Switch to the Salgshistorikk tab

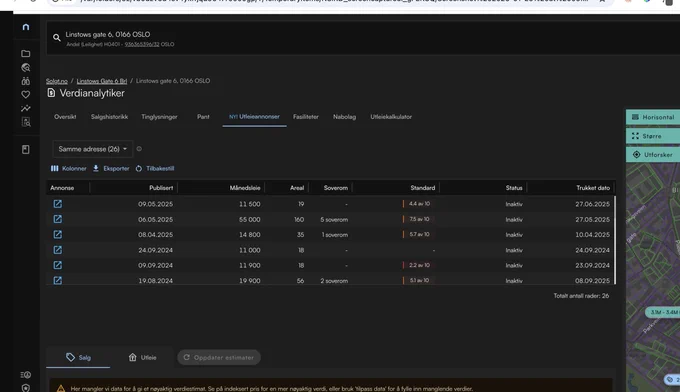click(109, 117)
